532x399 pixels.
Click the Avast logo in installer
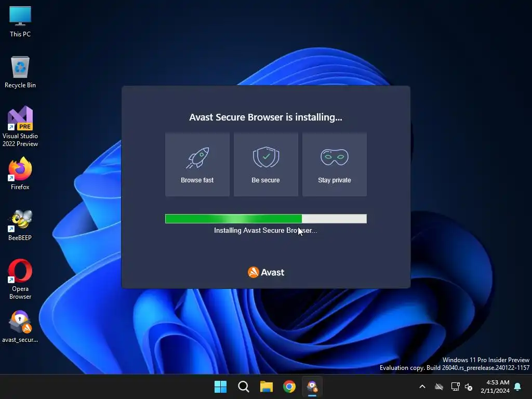point(265,272)
